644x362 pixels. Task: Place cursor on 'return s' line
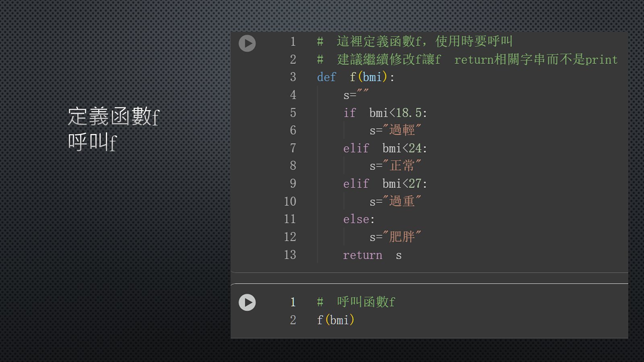372,255
